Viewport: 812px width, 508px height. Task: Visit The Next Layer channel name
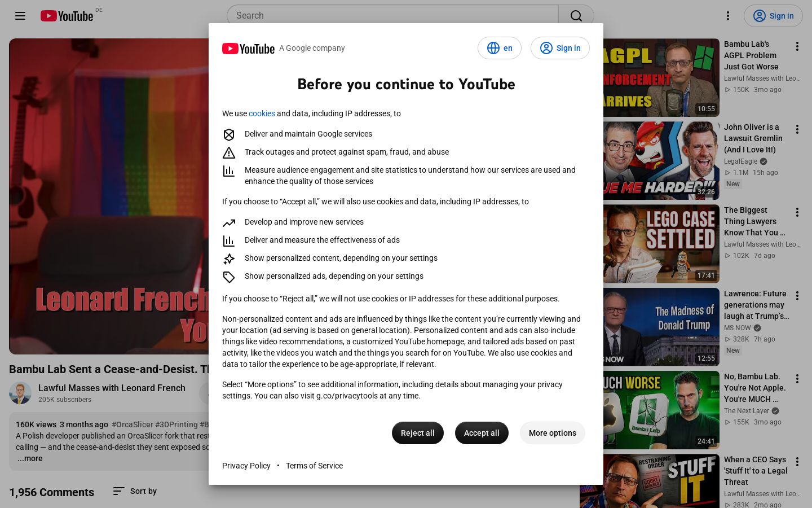pyautogui.click(x=747, y=411)
